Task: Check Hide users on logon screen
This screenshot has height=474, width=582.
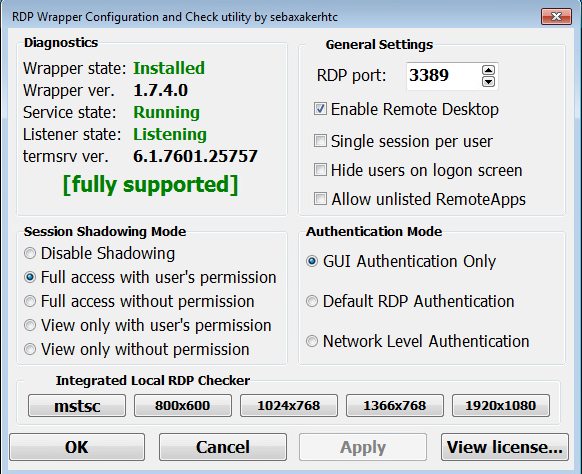Action: (320, 170)
